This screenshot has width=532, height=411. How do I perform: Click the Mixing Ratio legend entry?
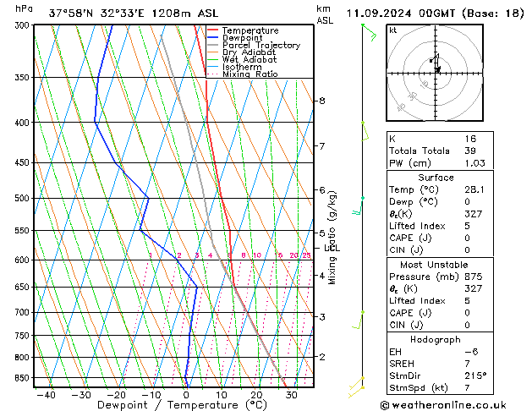click(x=250, y=74)
